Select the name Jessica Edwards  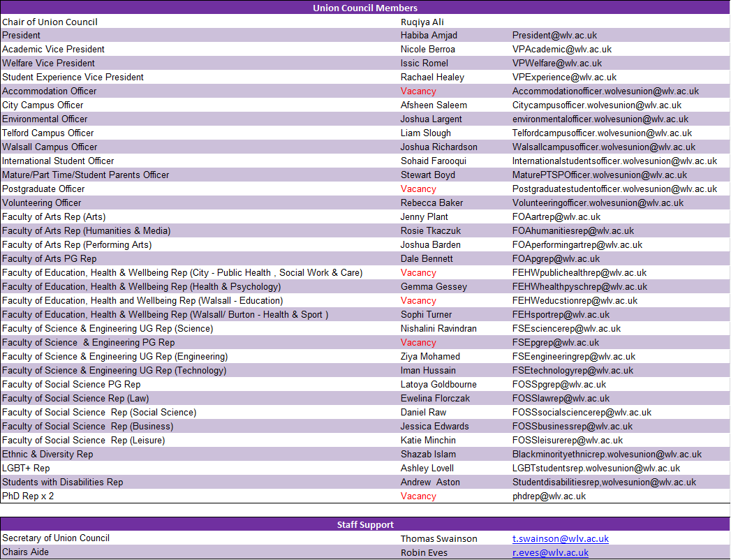tap(434, 427)
